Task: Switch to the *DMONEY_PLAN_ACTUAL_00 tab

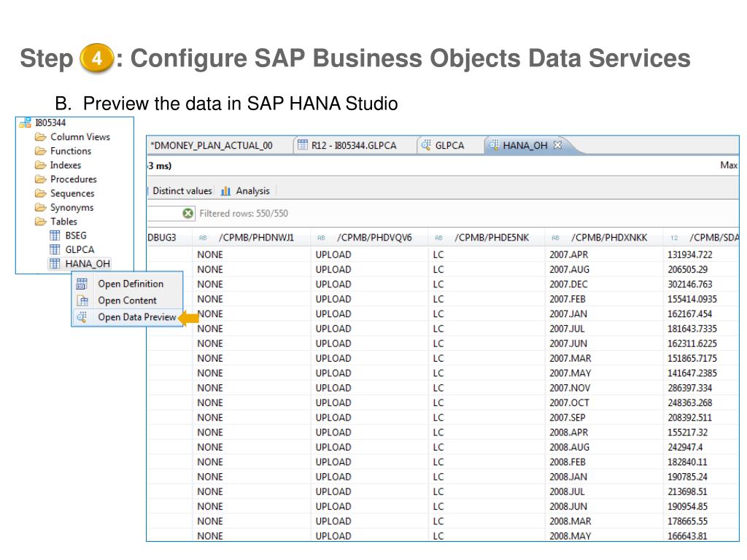Action: point(212,146)
